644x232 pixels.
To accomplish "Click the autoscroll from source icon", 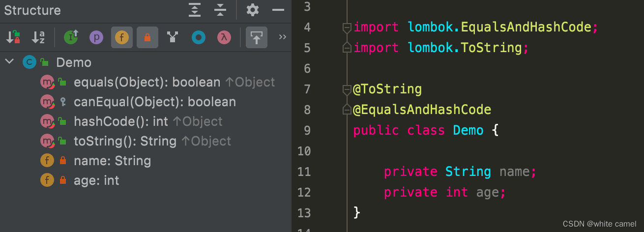I will [x=257, y=37].
